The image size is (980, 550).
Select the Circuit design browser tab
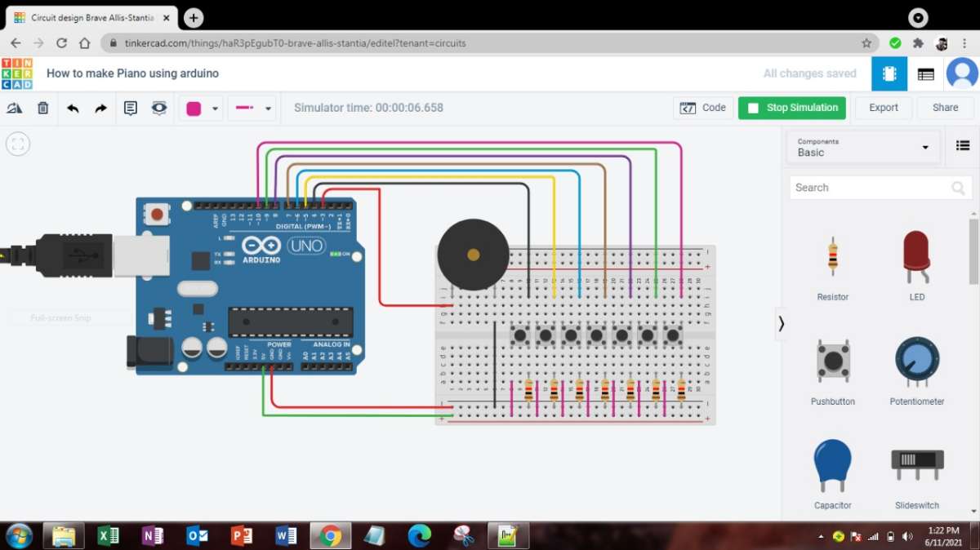click(x=90, y=18)
